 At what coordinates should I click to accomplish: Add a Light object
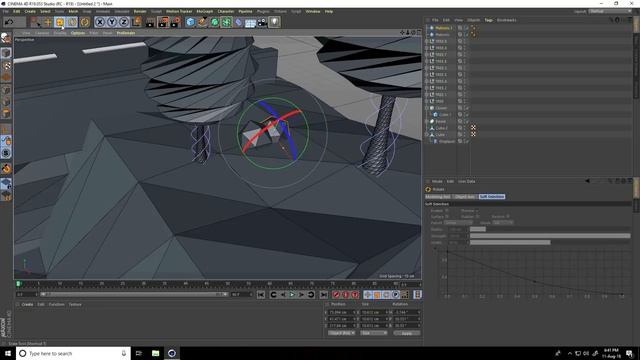(x=274, y=22)
